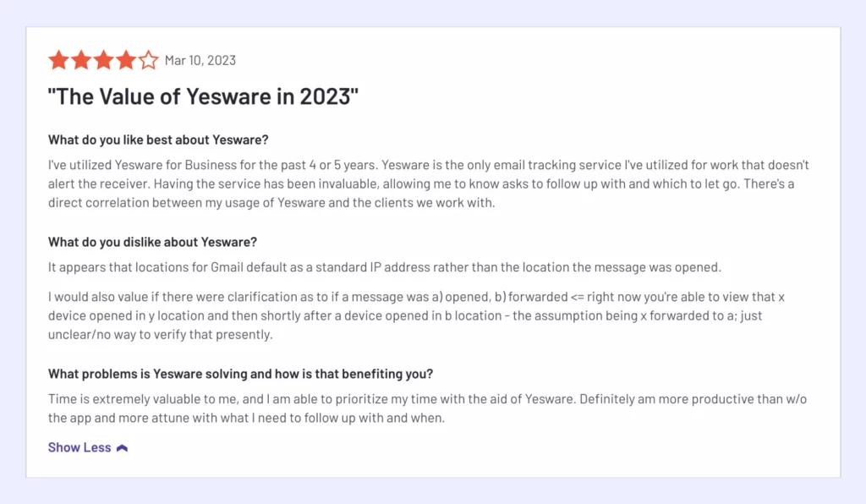Click the fourth filled star icon
The image size is (866, 504).
click(x=126, y=60)
